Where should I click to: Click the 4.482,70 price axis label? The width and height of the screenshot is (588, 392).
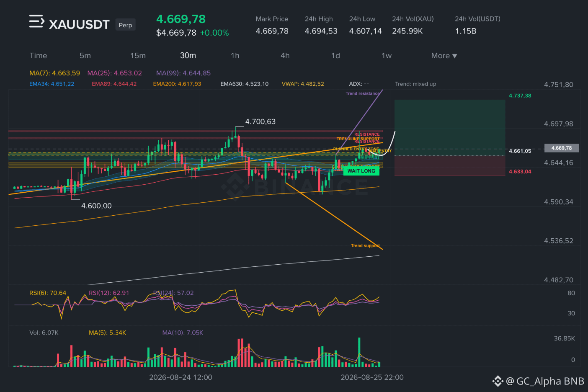[559, 280]
